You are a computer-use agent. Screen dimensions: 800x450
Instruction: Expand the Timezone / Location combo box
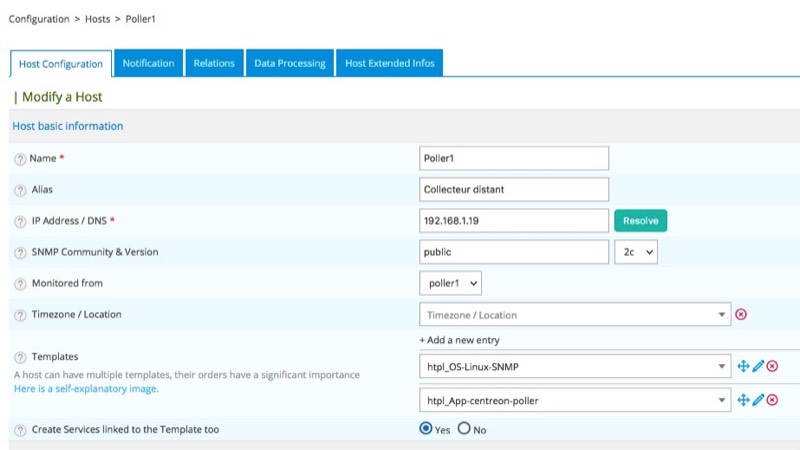tap(722, 315)
